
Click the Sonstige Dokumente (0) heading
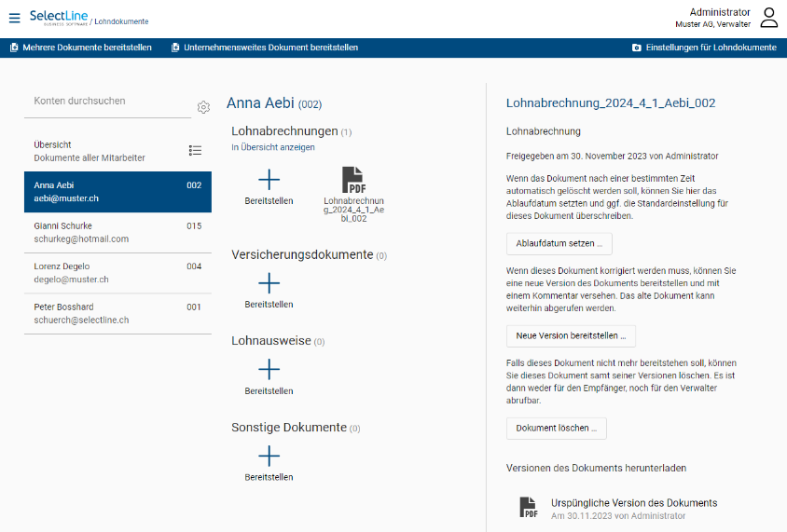296,428
